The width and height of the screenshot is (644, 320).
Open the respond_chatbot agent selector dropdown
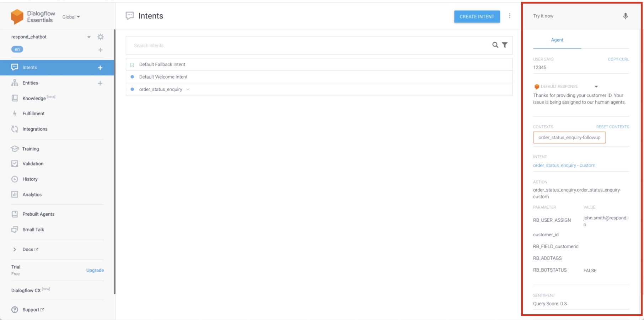tap(89, 37)
